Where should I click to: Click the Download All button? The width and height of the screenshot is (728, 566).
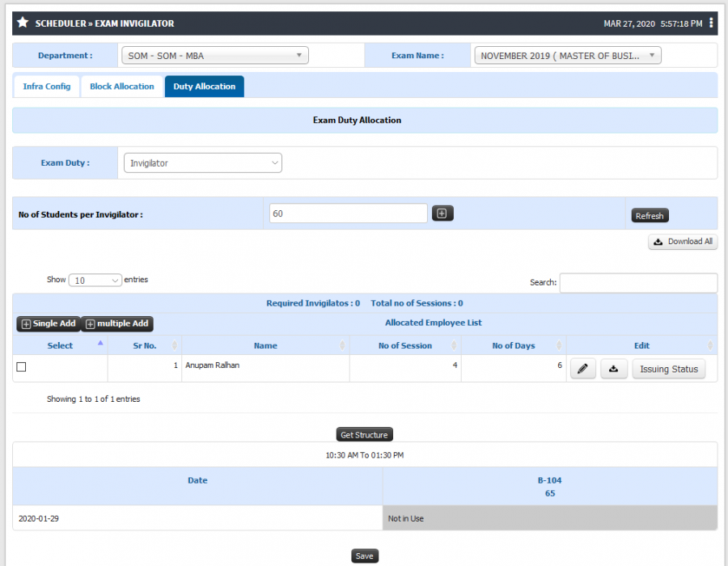point(683,242)
